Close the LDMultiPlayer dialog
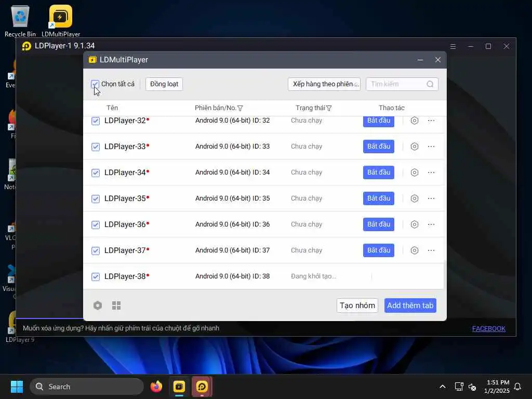Screen dimensions: 532x399 437,60
